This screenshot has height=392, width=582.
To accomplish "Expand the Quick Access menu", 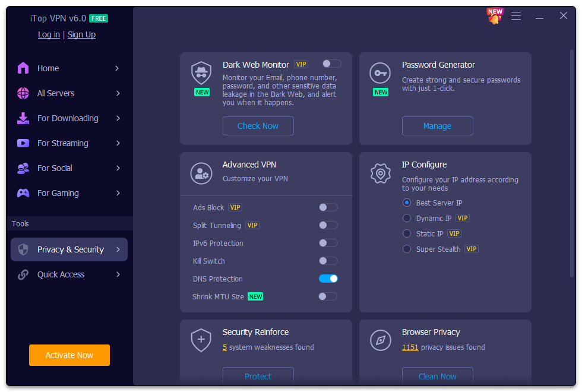I will pyautogui.click(x=69, y=274).
